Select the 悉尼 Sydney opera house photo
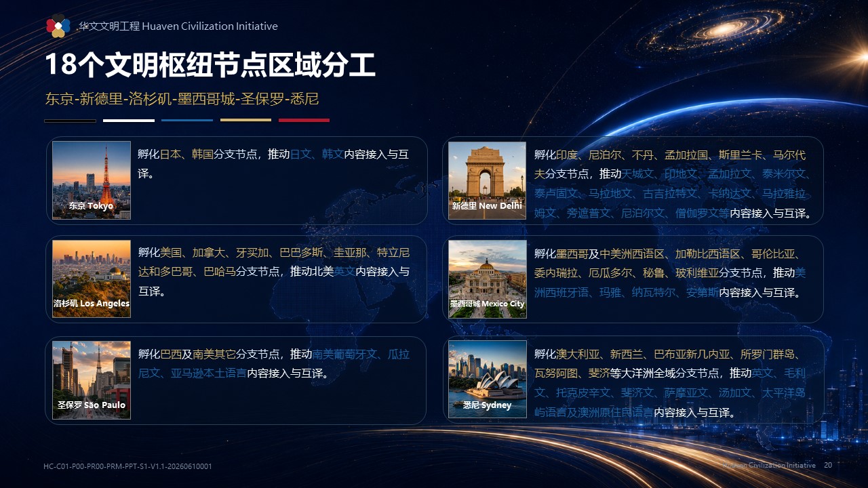The image size is (868, 488). pyautogui.click(x=487, y=379)
